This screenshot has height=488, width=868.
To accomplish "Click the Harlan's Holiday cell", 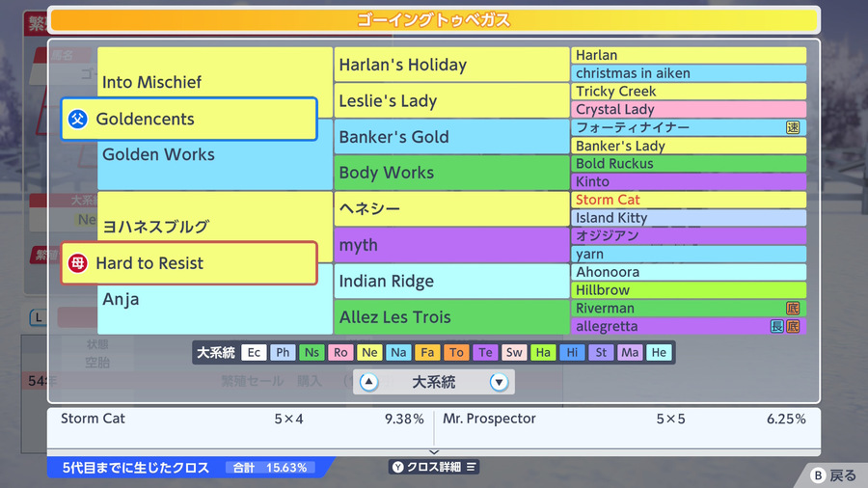I will coord(451,65).
